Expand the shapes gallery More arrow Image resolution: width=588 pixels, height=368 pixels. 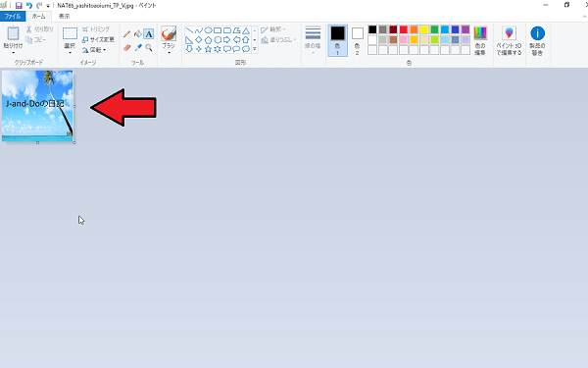click(255, 49)
